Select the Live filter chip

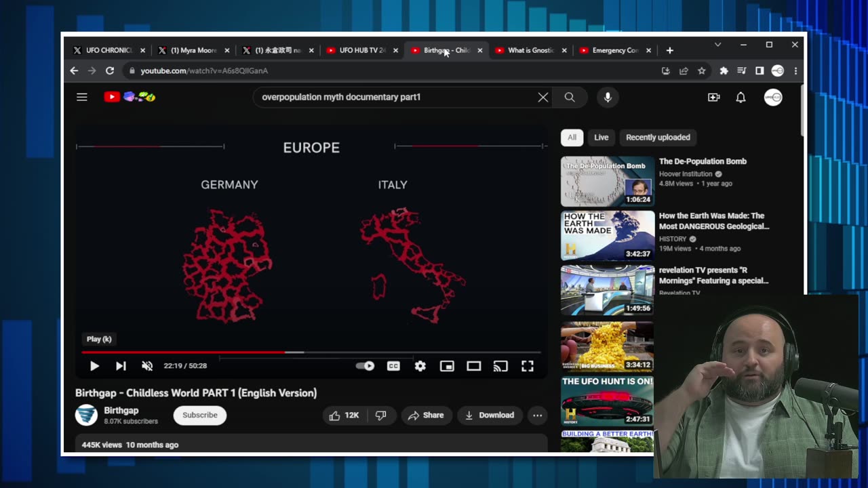click(x=601, y=138)
